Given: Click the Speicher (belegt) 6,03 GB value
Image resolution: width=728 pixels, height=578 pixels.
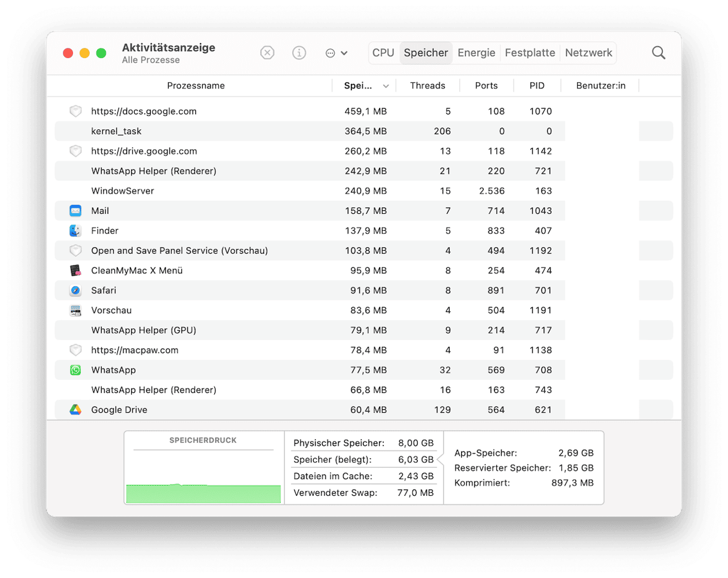Looking at the screenshot, I should [415, 460].
